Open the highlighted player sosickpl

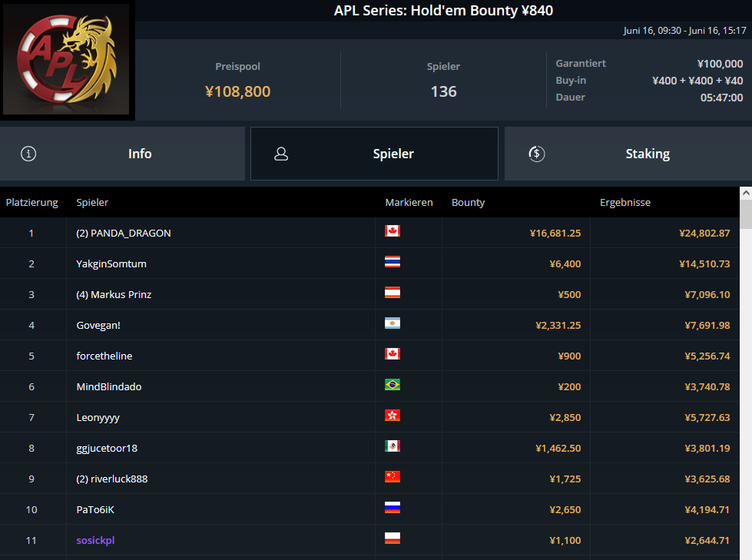(x=95, y=540)
